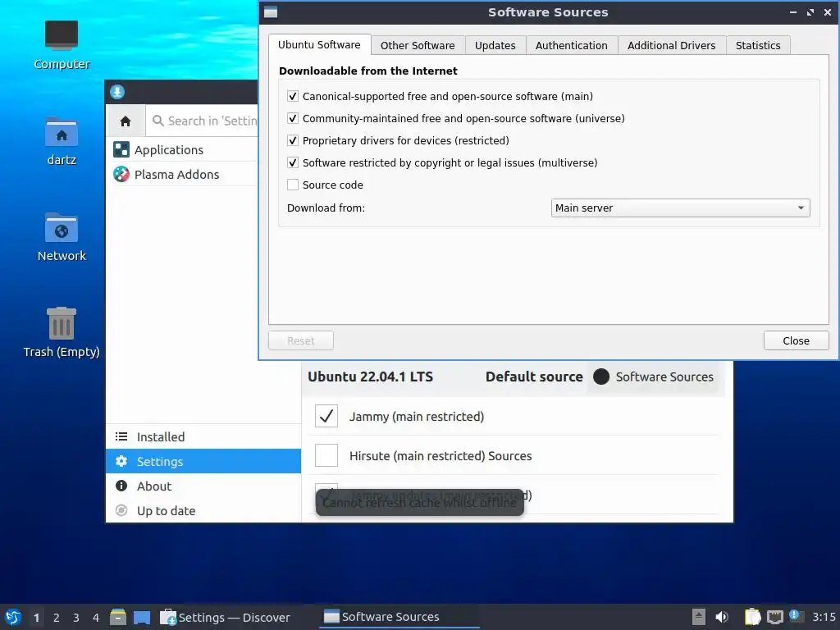Enable the Source code checkbox
Viewport: 840px width, 630px height.
click(x=293, y=185)
